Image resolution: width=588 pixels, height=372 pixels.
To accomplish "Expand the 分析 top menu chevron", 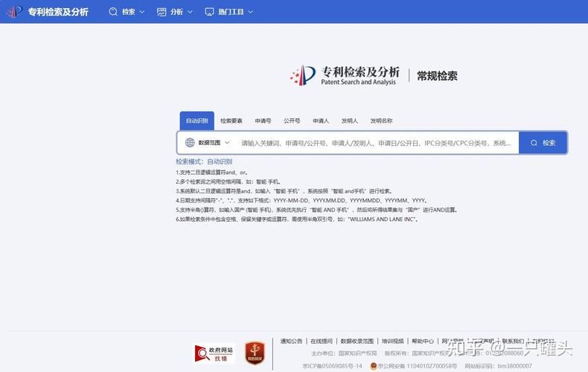I will 190,12.
